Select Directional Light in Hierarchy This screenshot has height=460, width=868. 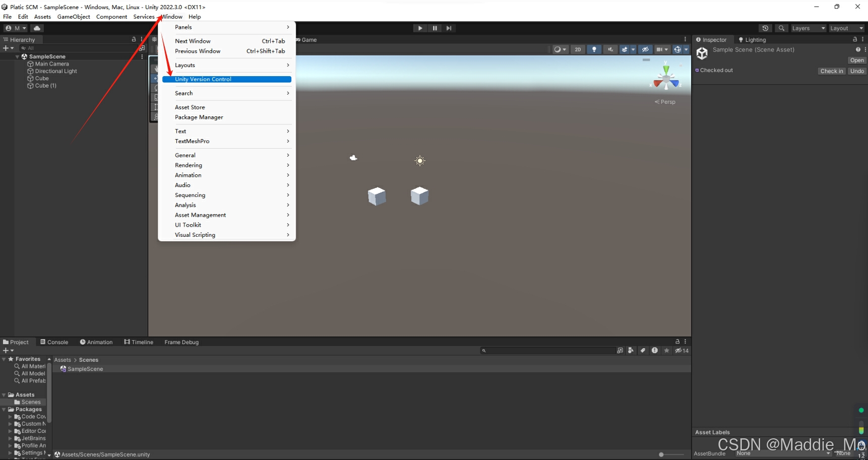click(x=52, y=72)
